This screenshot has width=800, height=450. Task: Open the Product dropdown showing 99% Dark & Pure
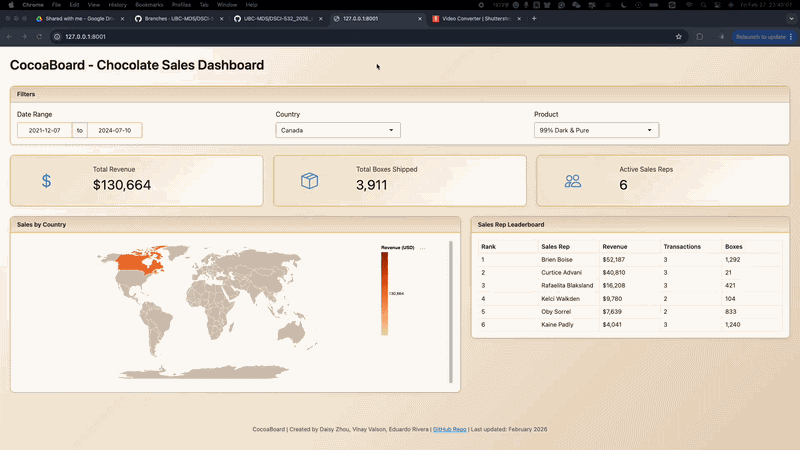596,130
